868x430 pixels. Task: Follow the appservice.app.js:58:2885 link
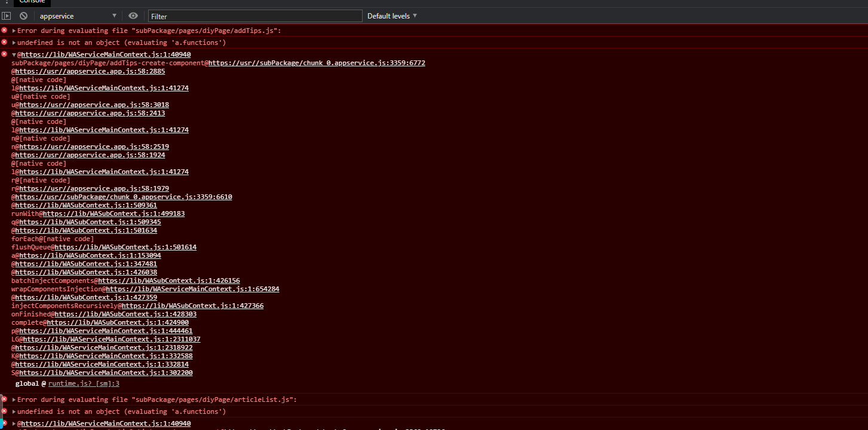[x=92, y=72]
